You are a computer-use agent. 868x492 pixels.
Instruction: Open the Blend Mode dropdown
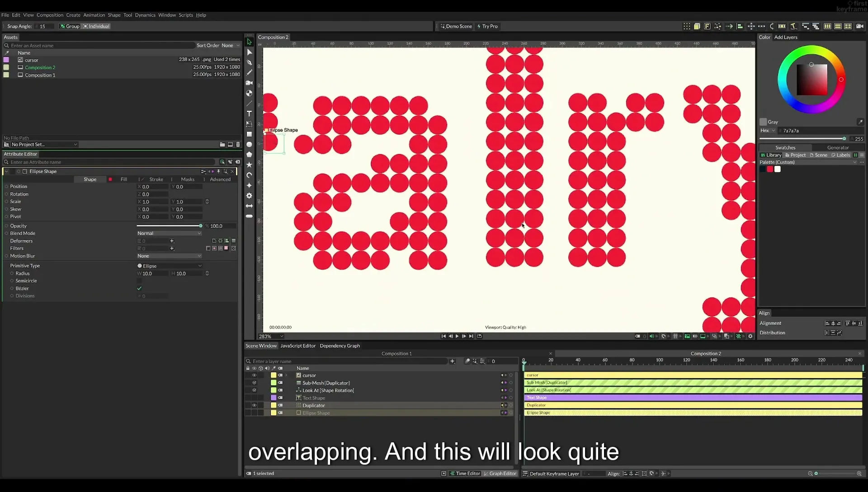point(169,233)
